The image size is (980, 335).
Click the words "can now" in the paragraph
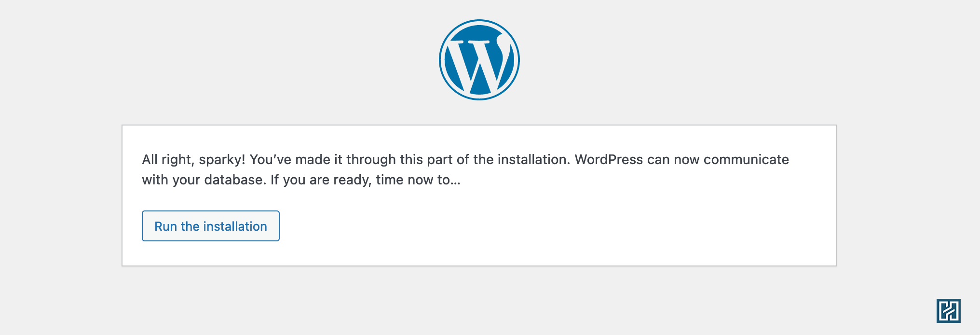click(673, 160)
